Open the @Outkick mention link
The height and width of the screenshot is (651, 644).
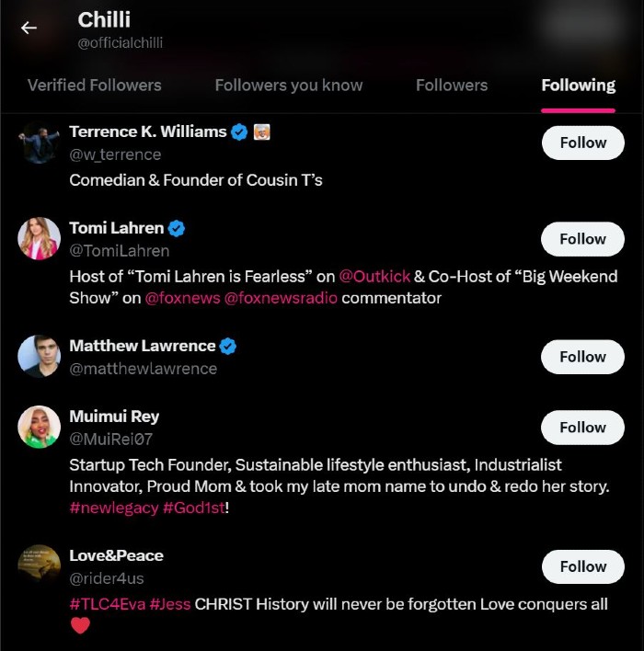[374, 276]
